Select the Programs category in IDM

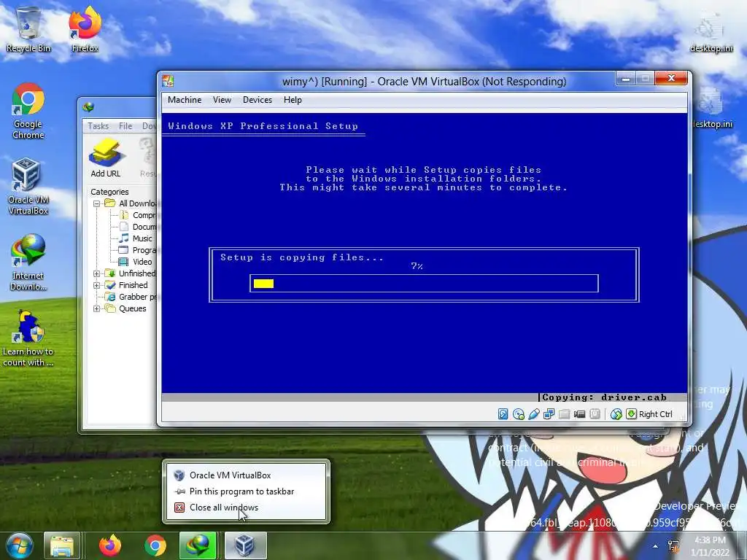point(138,250)
